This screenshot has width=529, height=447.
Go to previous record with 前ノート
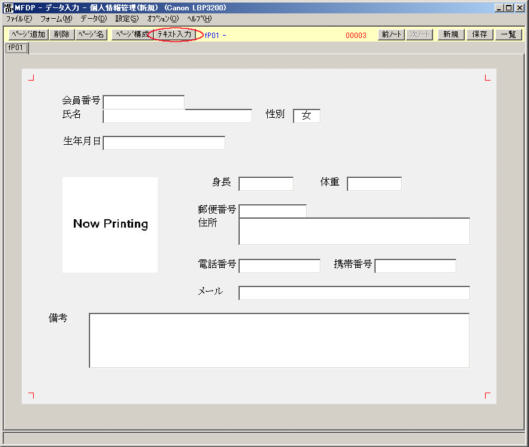point(391,34)
